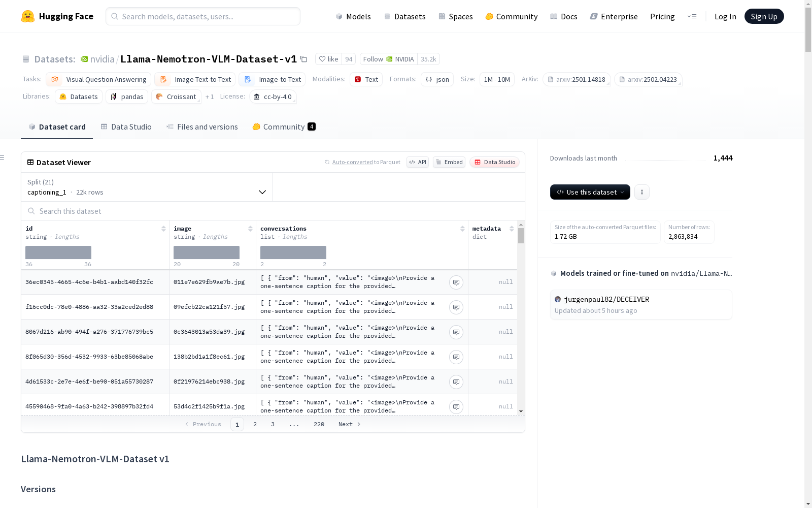Open the Visual Question Answering task tag
This screenshot has width=812, height=508.
pyautogui.click(x=98, y=79)
